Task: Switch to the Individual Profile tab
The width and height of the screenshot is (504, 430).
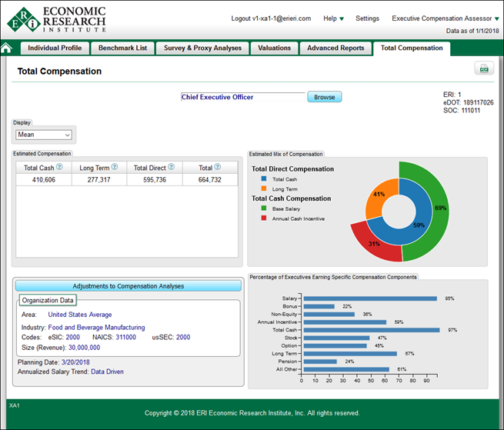Action: click(55, 48)
